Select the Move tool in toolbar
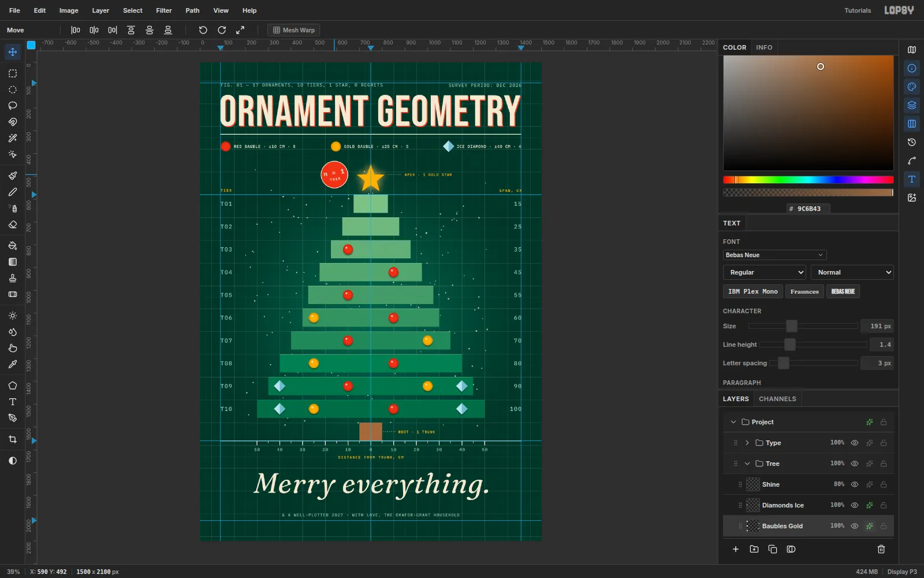 click(13, 52)
